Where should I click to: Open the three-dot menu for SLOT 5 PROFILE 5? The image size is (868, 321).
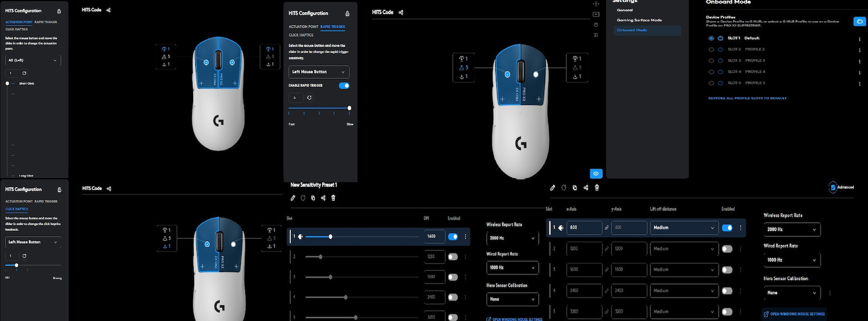pyautogui.click(x=859, y=84)
